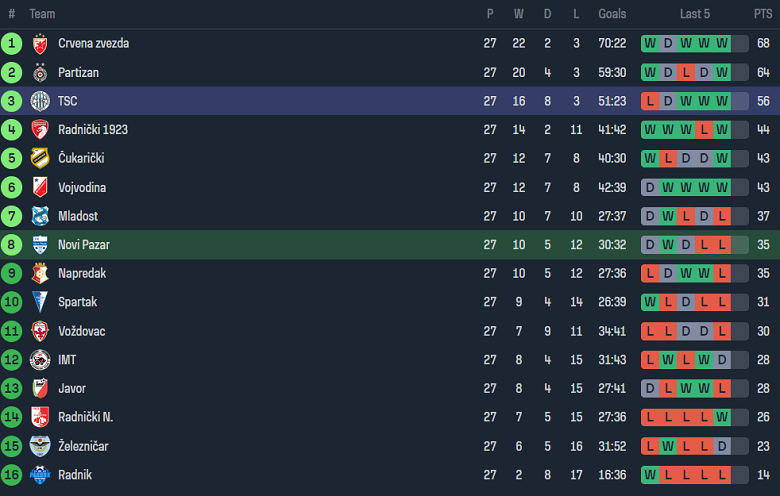
Task: Open the Radnički 1923 team page
Action: [x=93, y=130]
